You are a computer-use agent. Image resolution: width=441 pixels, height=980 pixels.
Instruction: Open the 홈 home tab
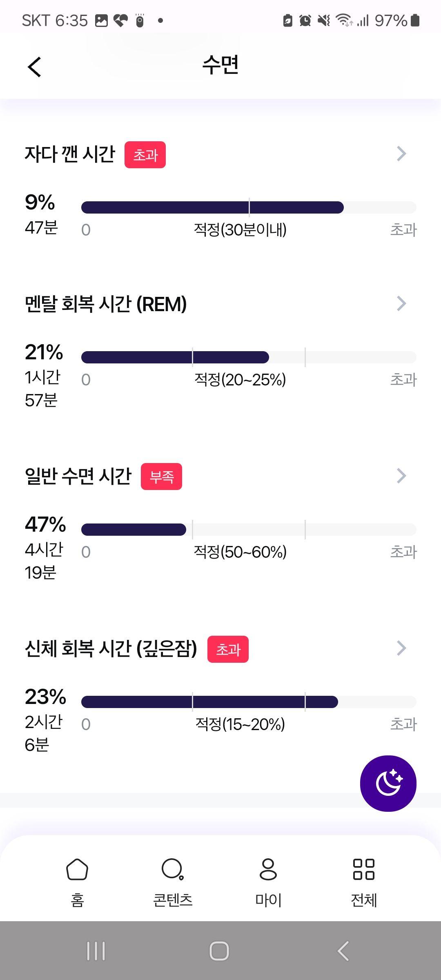tap(77, 882)
